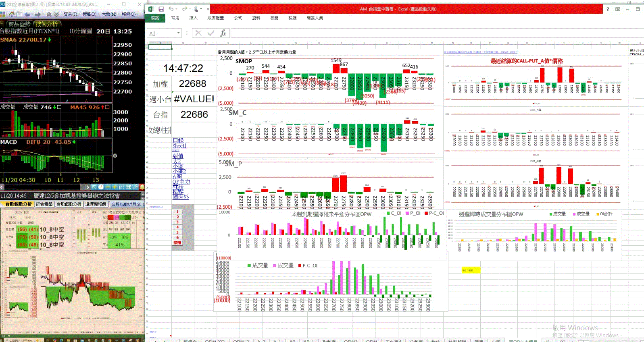Click the minus zoom-out icon under XQ chart

(108, 187)
